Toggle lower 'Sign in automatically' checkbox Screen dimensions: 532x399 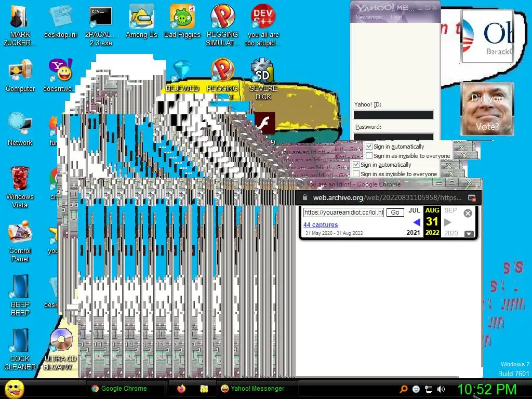coord(356,165)
